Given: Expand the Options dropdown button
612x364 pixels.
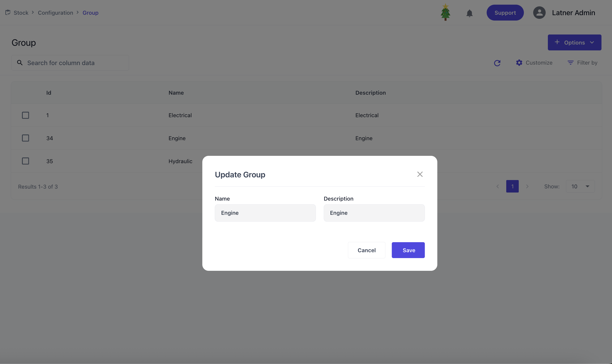Looking at the screenshot, I should (574, 42).
